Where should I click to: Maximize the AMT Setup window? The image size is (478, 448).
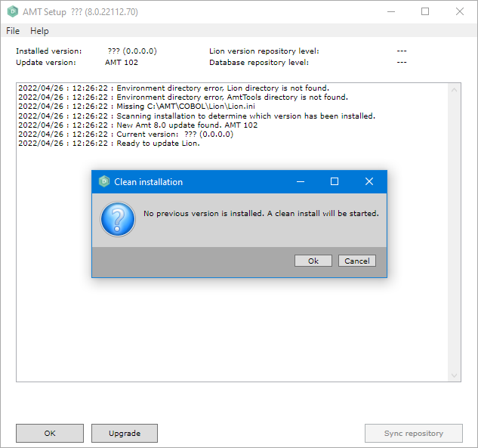[425, 11]
